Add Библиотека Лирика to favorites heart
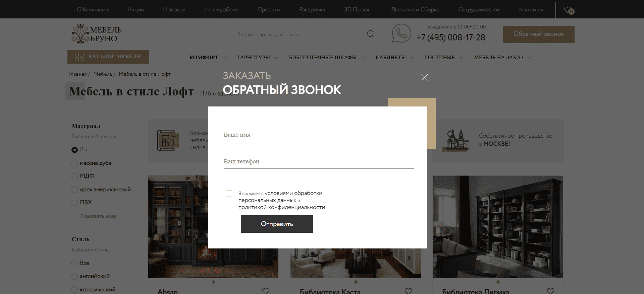The image size is (644, 294). pyautogui.click(x=550, y=291)
